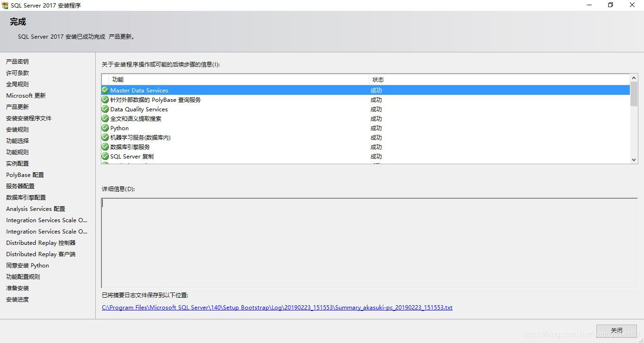Open the Summary log file link
644x343 pixels.
[277, 308]
